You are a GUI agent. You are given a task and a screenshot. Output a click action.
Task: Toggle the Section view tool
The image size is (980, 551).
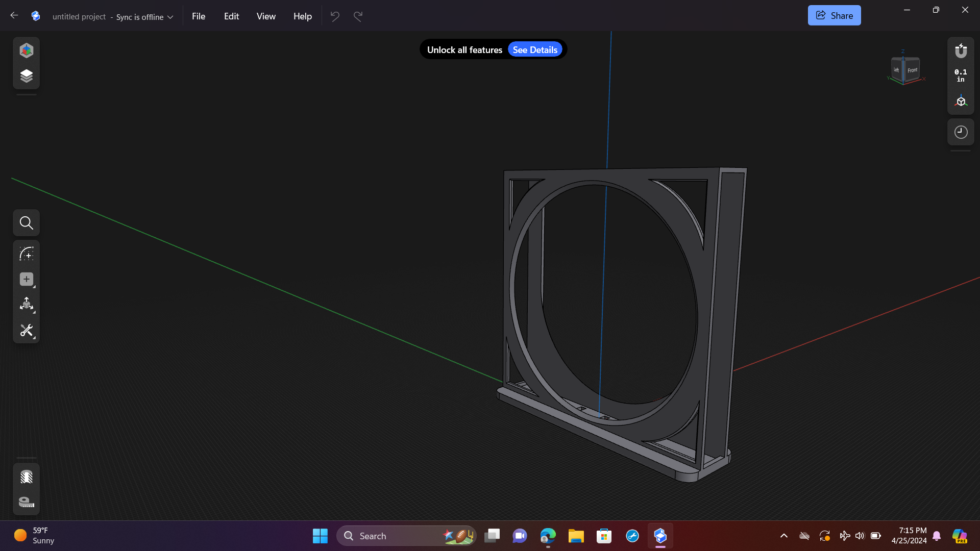tap(26, 477)
